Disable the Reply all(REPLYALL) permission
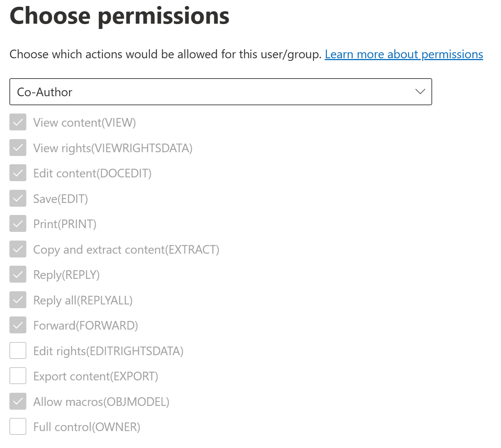The width and height of the screenshot is (501, 448). tap(18, 300)
